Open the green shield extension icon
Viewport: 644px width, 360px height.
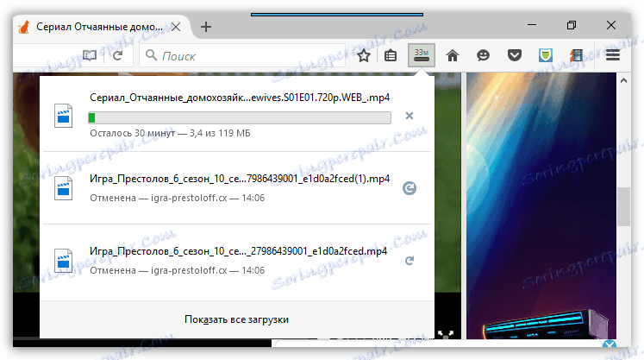(546, 55)
